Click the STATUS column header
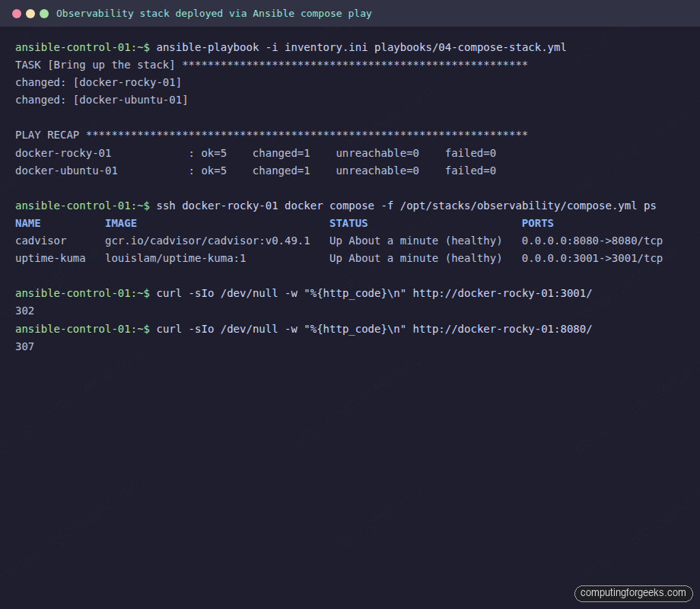This screenshot has width=700, height=609. (348, 223)
